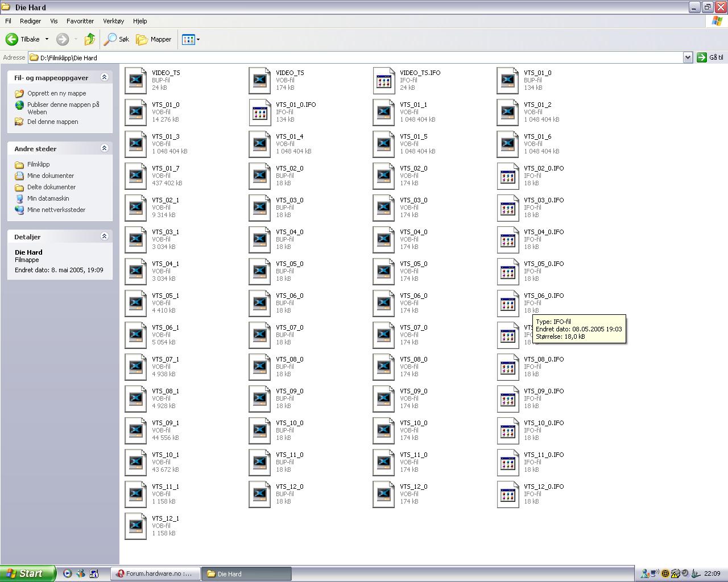Screen dimensions: 728x582
Task: Select VTS_05_0.IFO file icon
Action: click(508, 271)
